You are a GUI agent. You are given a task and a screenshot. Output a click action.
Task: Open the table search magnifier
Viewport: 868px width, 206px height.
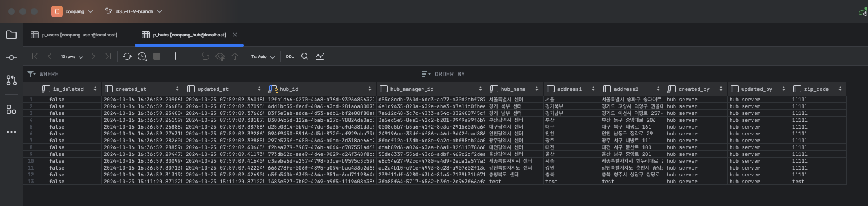(x=305, y=56)
